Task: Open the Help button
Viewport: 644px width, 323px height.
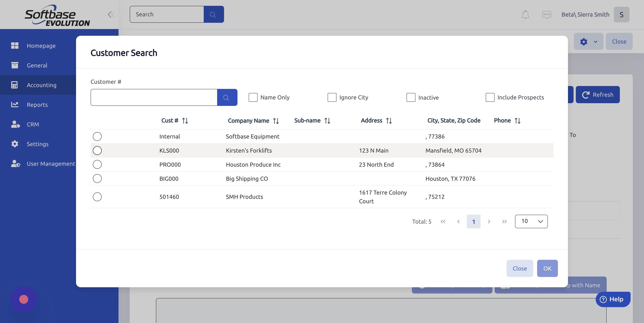Action: [x=613, y=299]
